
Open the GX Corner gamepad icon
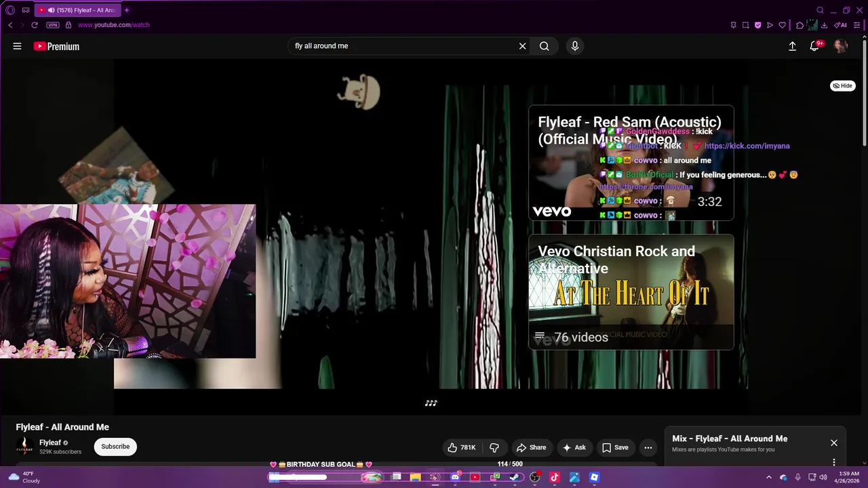point(26,10)
